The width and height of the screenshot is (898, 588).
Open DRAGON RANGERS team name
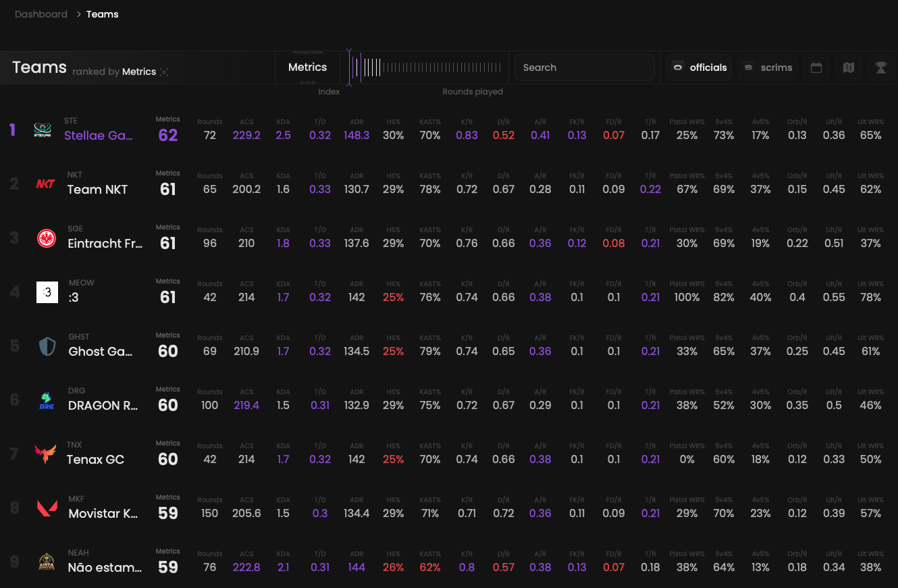coord(103,406)
